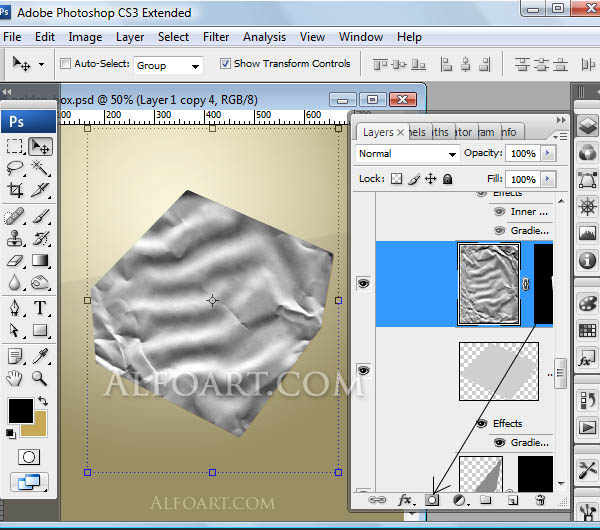Change the screen mode button
Image resolution: width=600 pixels, height=530 pixels.
[29, 482]
